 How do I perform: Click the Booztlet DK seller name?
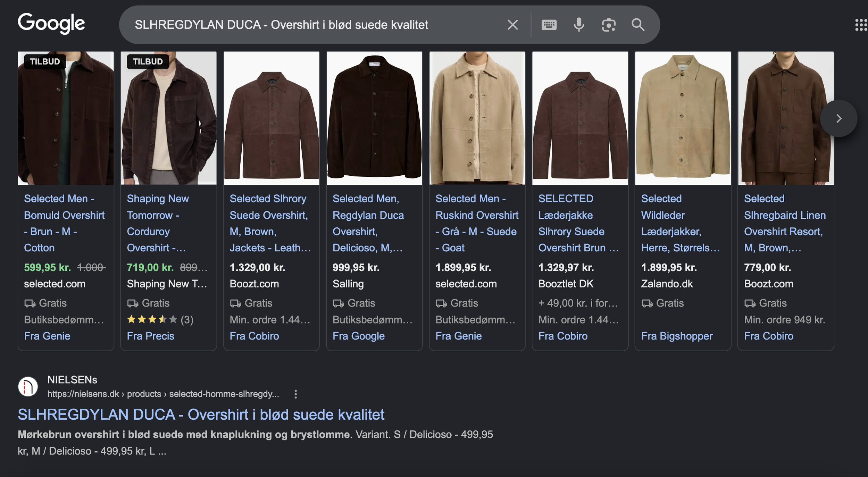point(566,284)
